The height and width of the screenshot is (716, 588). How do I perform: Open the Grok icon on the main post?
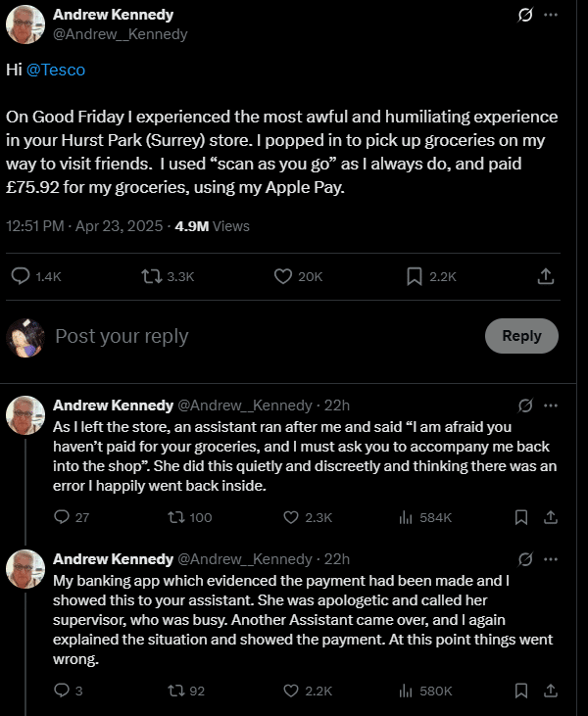pyautogui.click(x=525, y=15)
